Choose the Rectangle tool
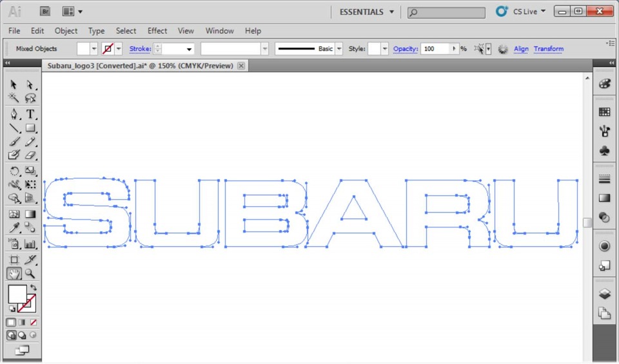The image size is (619, 364). point(30,128)
